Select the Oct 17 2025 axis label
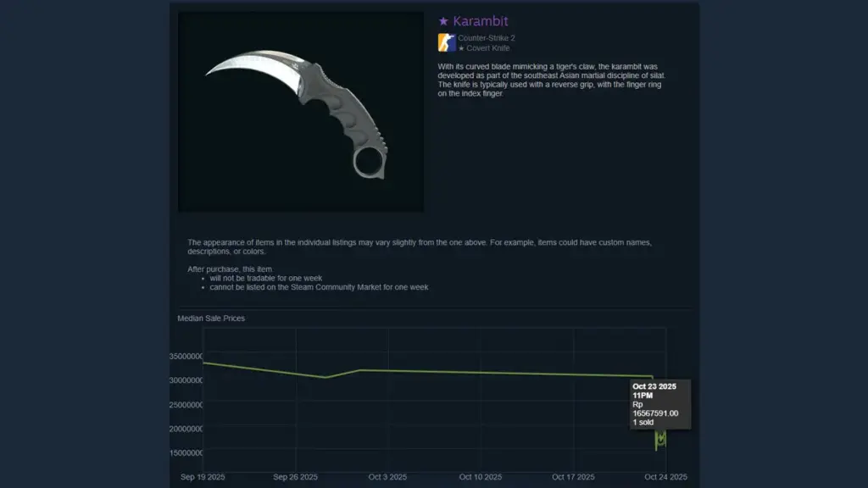 click(573, 477)
